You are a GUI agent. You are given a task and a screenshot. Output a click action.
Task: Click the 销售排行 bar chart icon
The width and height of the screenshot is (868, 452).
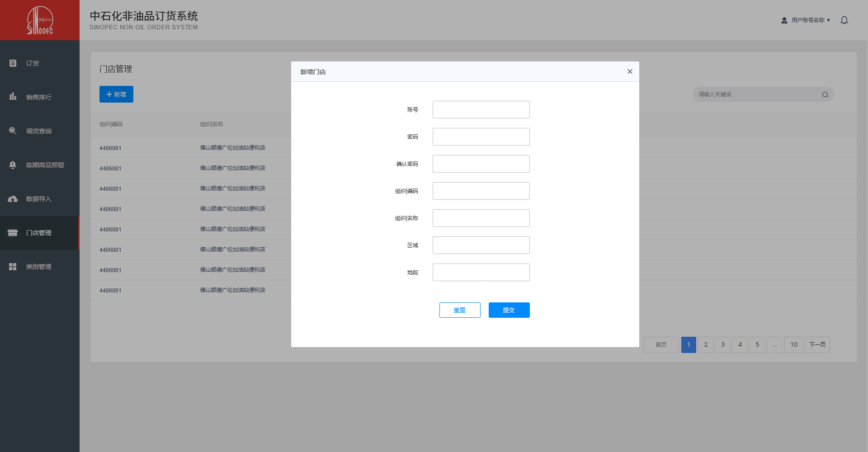pos(13,97)
